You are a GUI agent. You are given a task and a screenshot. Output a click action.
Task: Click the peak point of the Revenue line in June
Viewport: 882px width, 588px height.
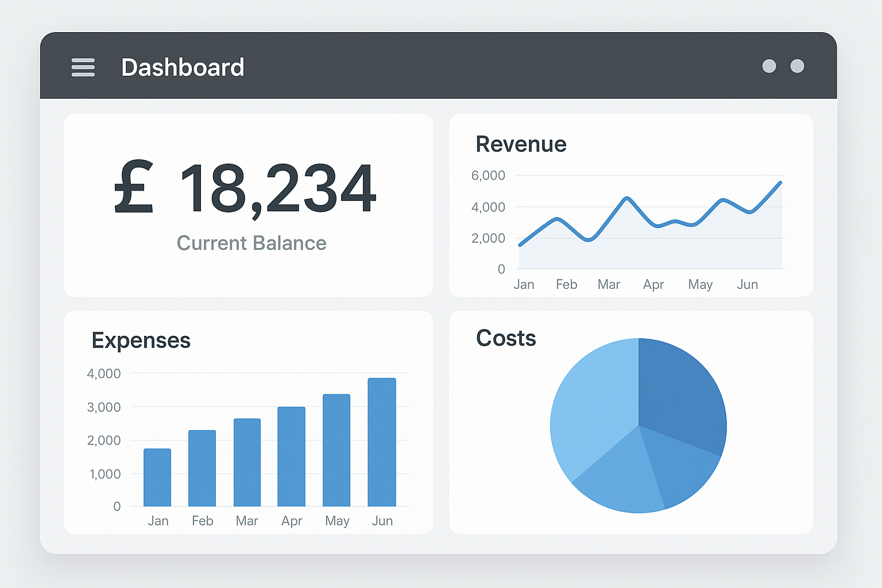[780, 182]
